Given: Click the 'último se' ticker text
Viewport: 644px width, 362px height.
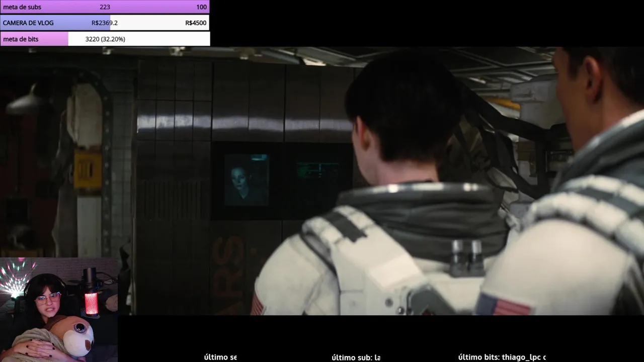Looking at the screenshot, I should [x=220, y=357].
